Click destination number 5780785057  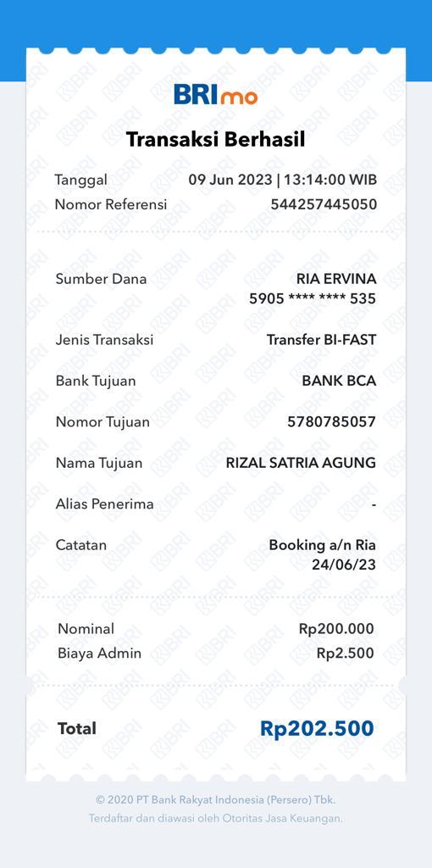332,422
